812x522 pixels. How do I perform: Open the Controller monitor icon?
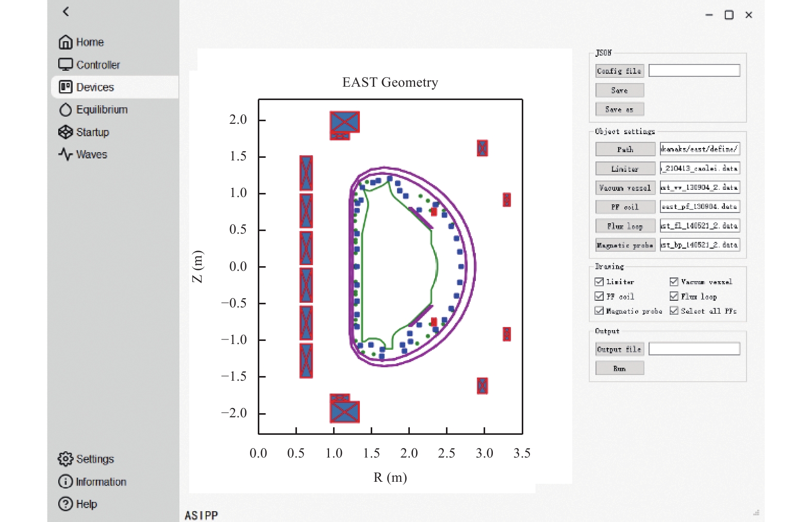click(x=65, y=64)
